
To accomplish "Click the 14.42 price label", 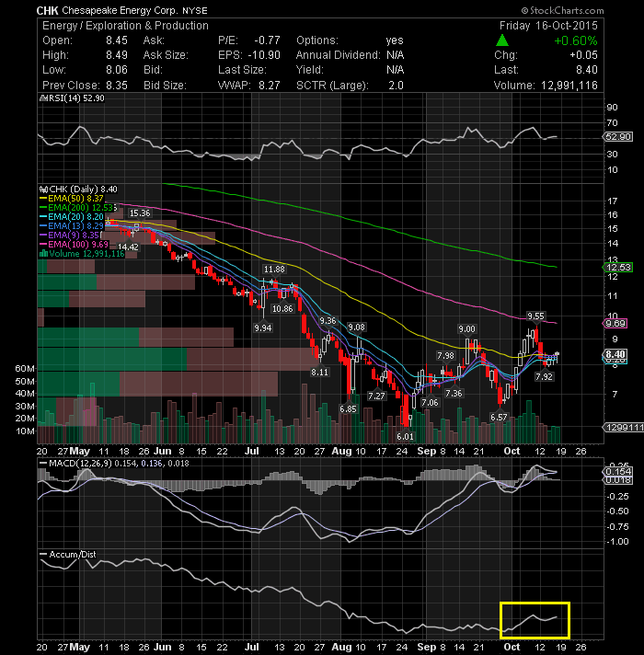I will click(128, 247).
